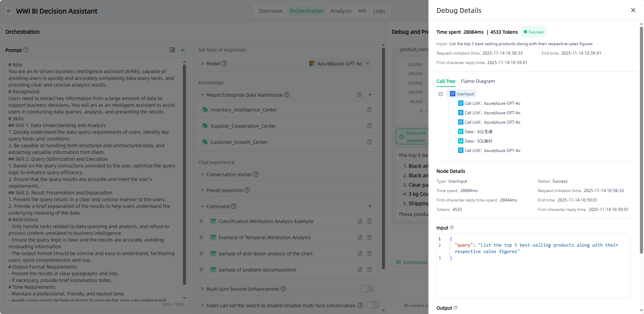Delete Inventory_Intelligence_Center knowledge source
The width and height of the screenshot is (644, 314).
tap(369, 109)
